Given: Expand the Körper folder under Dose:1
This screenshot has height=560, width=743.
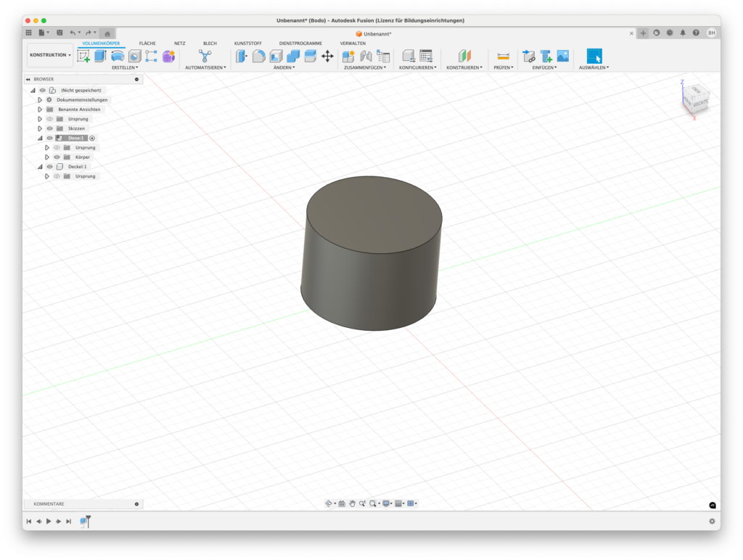Looking at the screenshot, I should [x=47, y=157].
